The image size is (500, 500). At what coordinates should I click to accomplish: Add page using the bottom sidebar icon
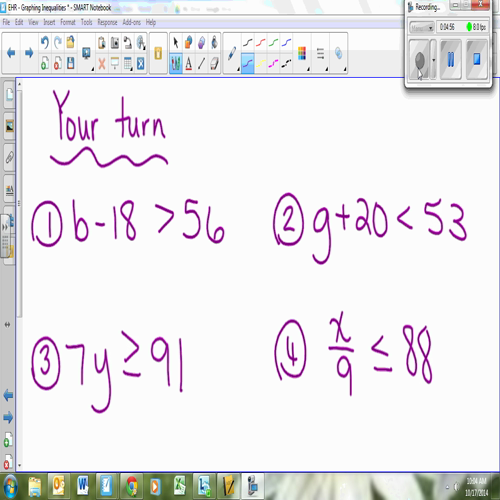[x=8, y=440]
